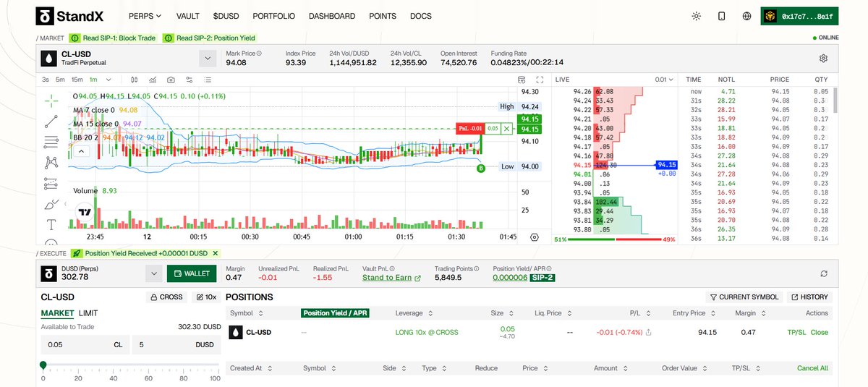Select the pattern drawing tool

[51, 163]
